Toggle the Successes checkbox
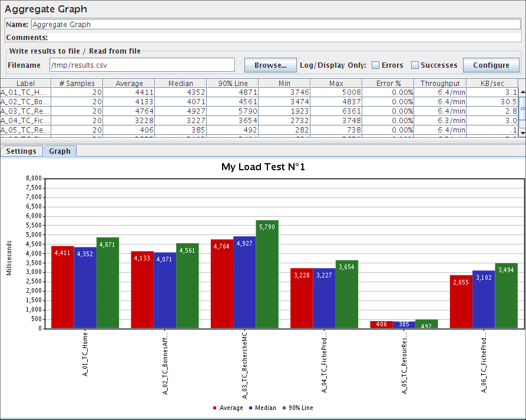The image size is (526, 420). tap(415, 65)
